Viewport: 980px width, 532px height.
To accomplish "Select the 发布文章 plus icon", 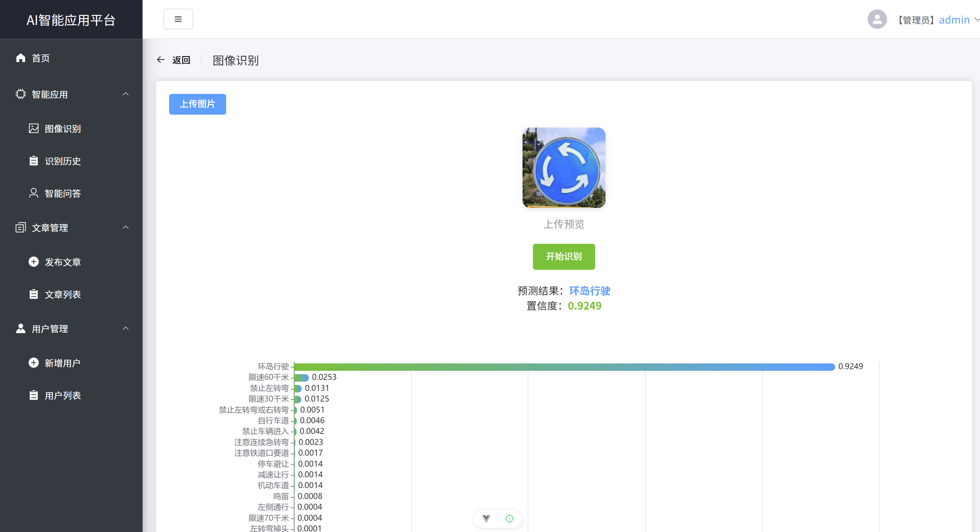I will pyautogui.click(x=33, y=262).
